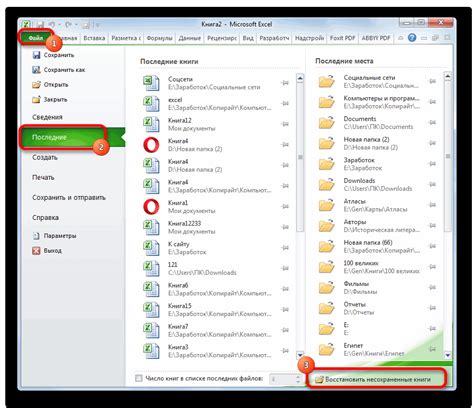
Task: Click Выход to exit Excel
Action: pyautogui.click(x=47, y=250)
